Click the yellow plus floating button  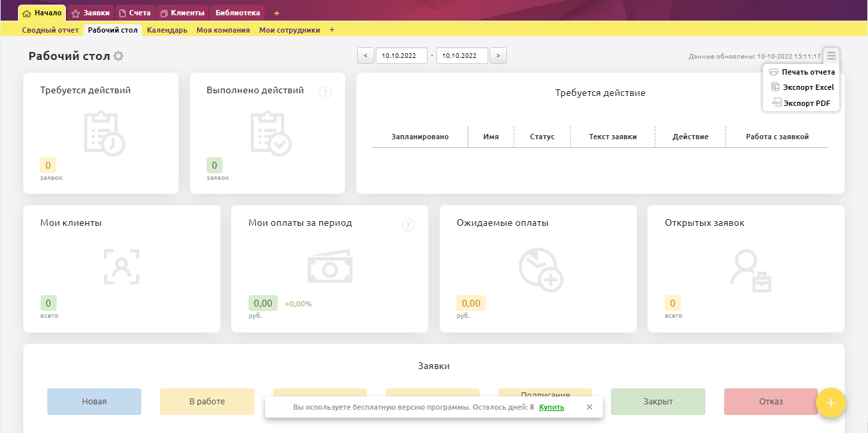(x=831, y=402)
